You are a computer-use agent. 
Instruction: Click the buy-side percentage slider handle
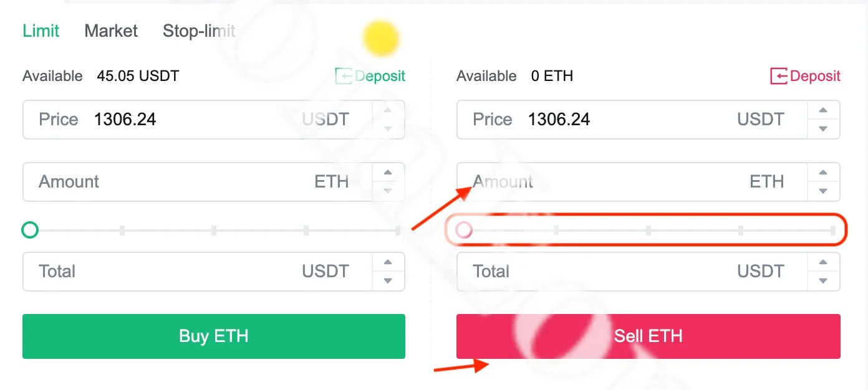click(x=29, y=230)
